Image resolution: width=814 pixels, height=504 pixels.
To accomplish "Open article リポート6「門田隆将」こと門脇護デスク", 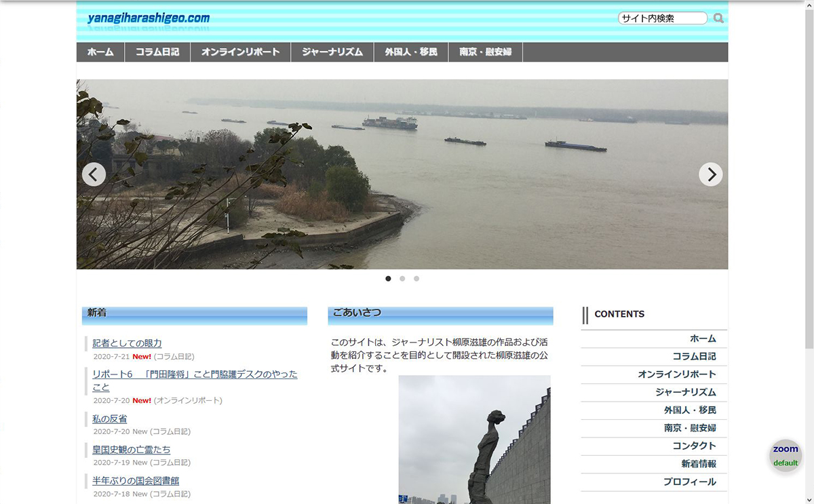I will pyautogui.click(x=195, y=381).
